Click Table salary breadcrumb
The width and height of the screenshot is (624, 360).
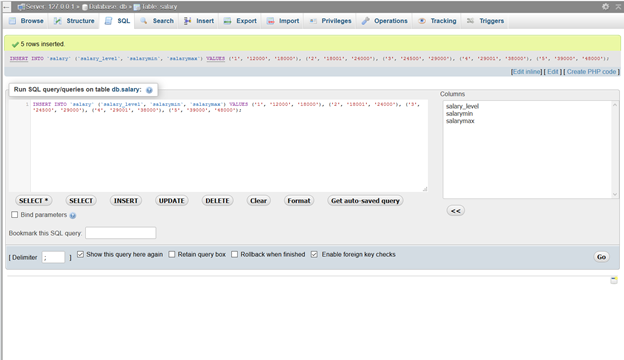click(x=159, y=7)
